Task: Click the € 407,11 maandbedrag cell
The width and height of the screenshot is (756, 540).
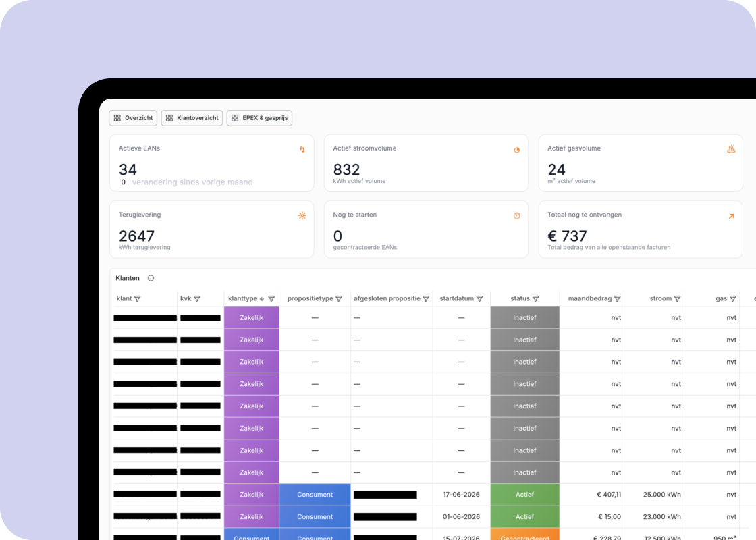Action: tap(591, 495)
